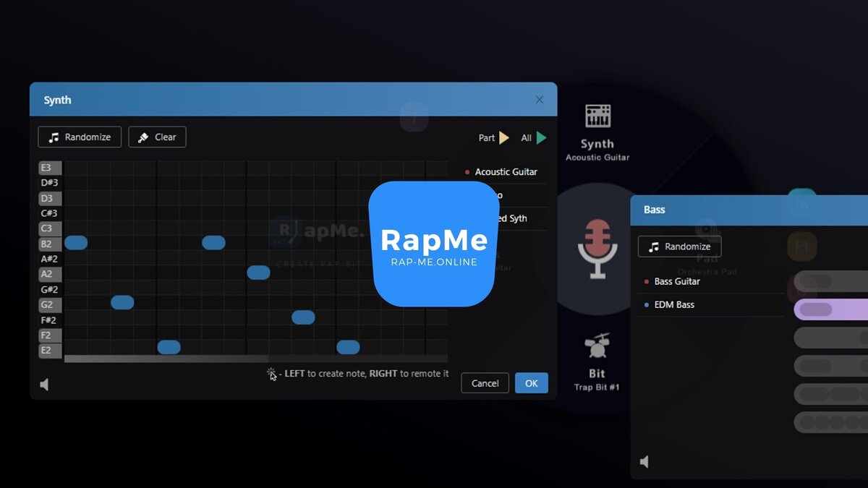Select the rightmost blue note in E2 row
This screenshot has height=488, width=868.
coord(348,347)
